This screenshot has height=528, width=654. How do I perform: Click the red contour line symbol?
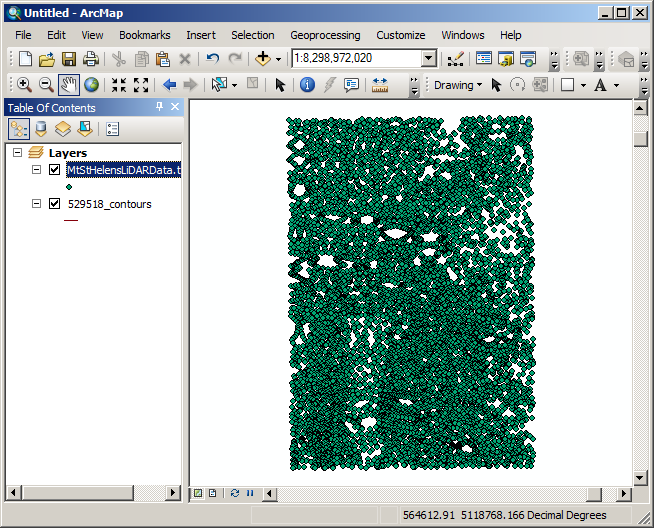[x=71, y=220]
